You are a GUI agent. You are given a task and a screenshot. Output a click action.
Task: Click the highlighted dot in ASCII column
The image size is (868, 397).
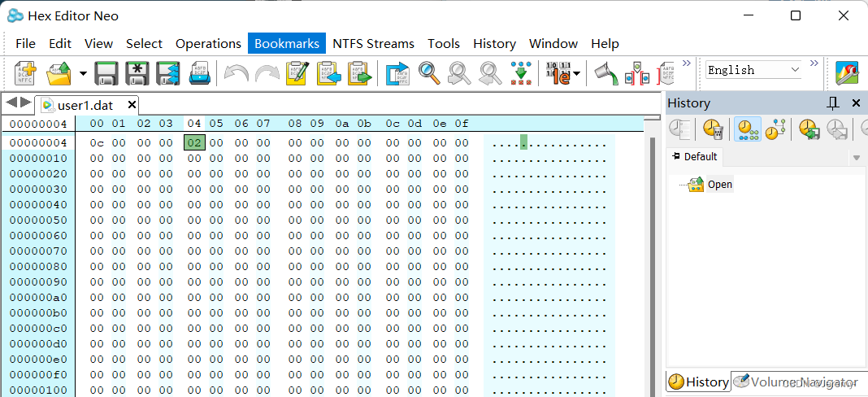coord(523,143)
